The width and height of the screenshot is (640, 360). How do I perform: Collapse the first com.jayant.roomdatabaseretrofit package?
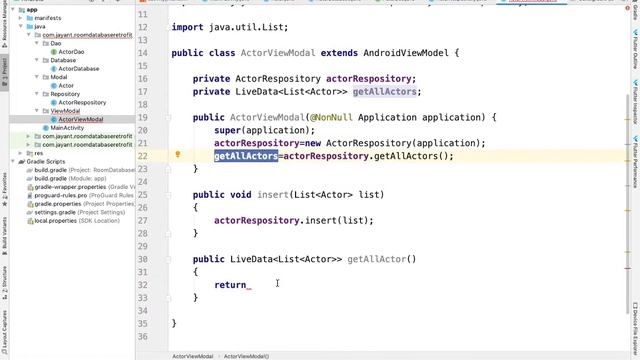tap(29, 35)
